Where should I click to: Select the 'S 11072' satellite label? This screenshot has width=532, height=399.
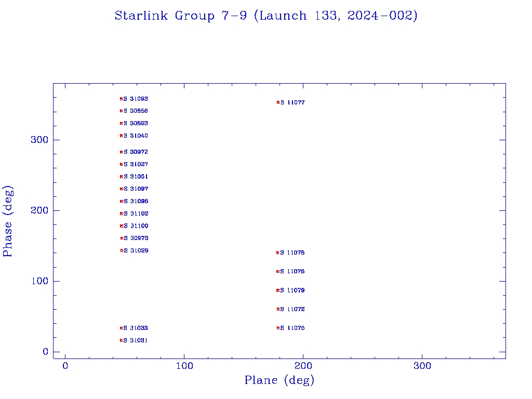tap(292, 310)
